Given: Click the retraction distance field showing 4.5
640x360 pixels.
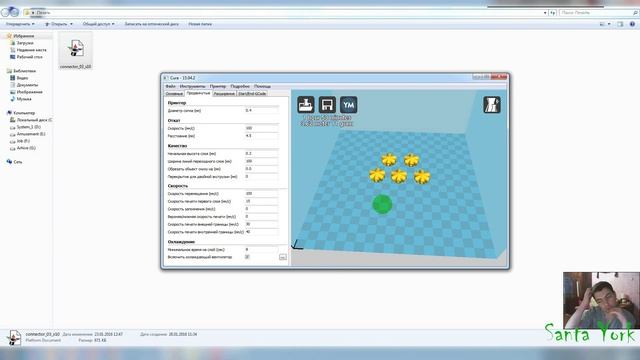Looking at the screenshot, I should [x=262, y=136].
